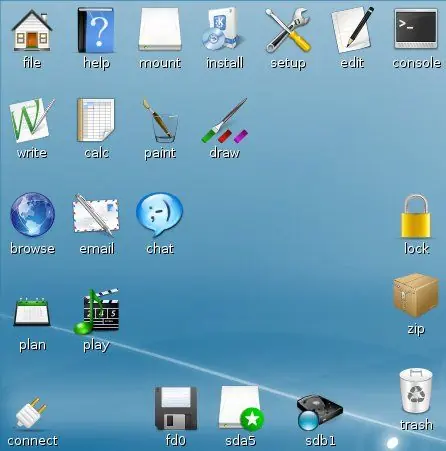Open the file manager house icon
Screen dimensions: 446x451
pos(32,30)
